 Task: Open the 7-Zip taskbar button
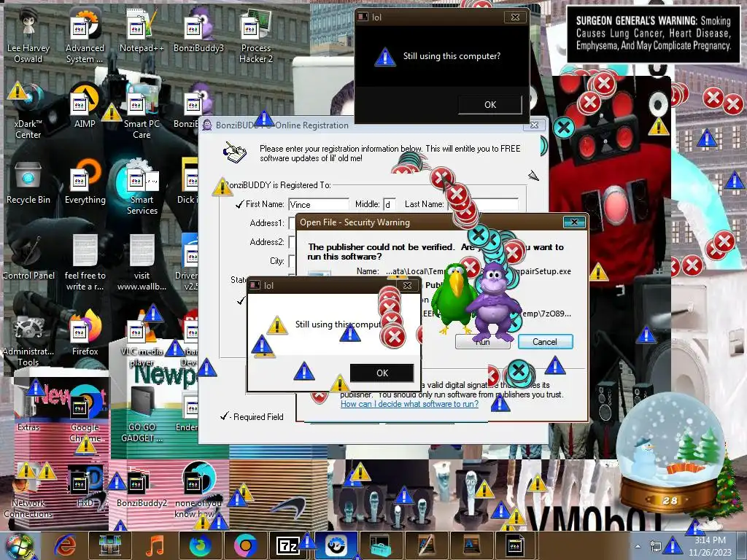[x=287, y=545]
